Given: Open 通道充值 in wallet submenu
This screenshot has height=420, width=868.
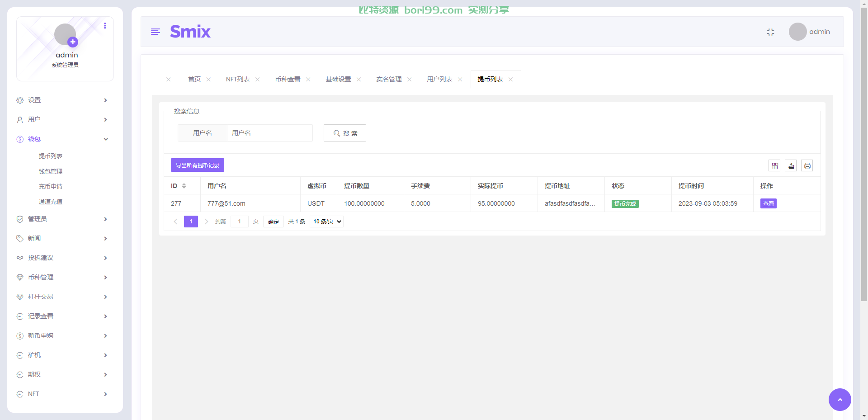Looking at the screenshot, I should (51, 202).
